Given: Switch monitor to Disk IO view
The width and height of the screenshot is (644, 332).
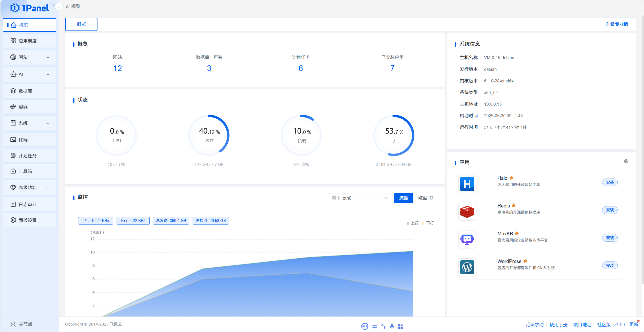Looking at the screenshot, I should tap(426, 198).
